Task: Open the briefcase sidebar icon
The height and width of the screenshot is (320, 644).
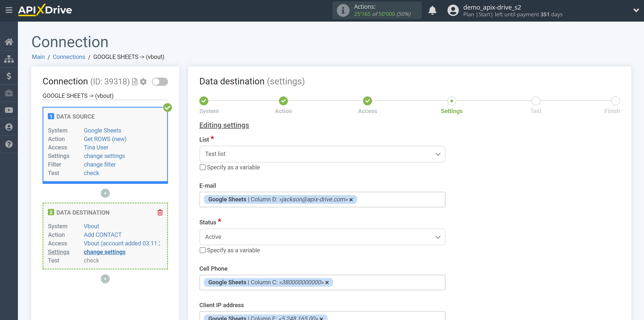Action: pyautogui.click(x=9, y=93)
